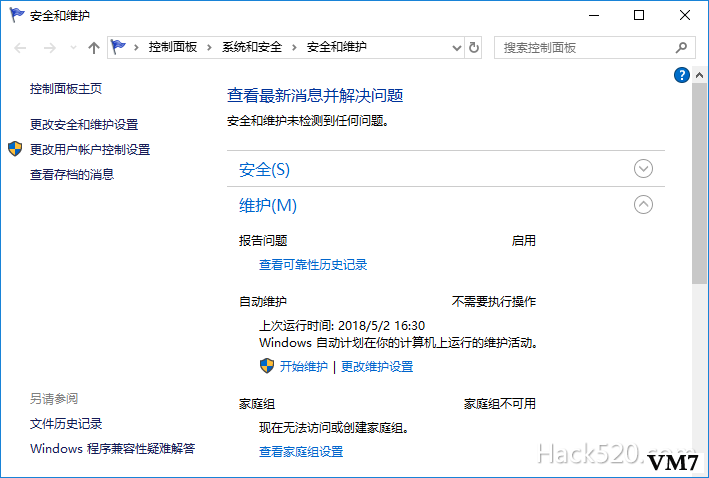Image resolution: width=709 pixels, height=478 pixels.
Task: Open the blue help question icon
Action: (681, 75)
